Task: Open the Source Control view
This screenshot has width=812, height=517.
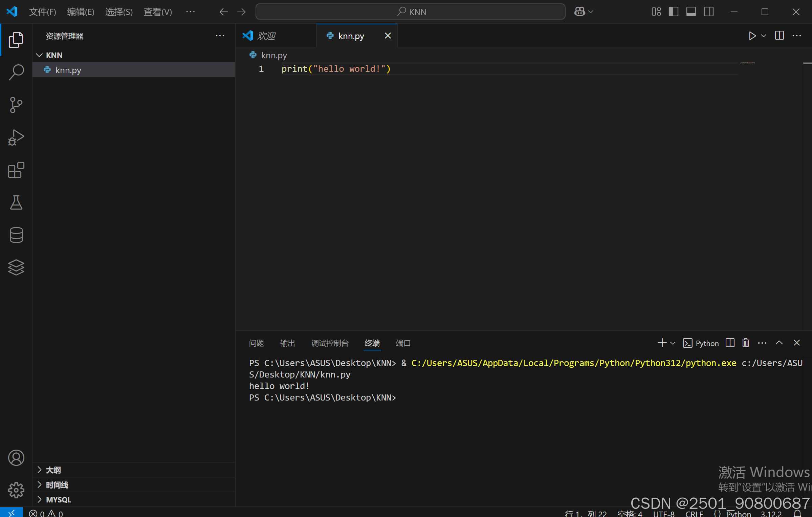Action: tap(16, 105)
